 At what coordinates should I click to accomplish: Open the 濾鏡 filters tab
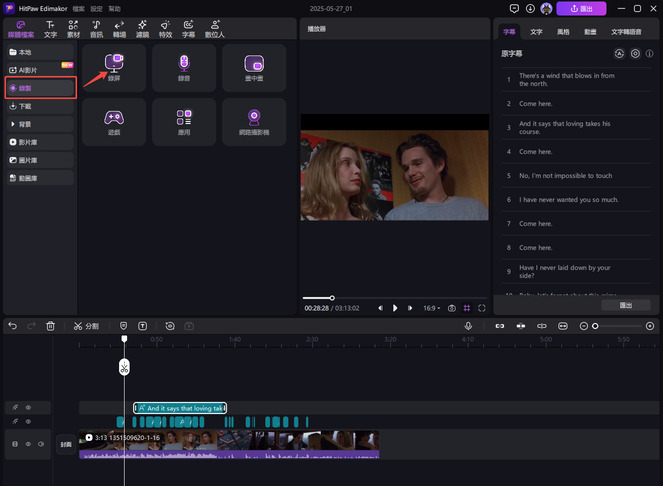142,29
